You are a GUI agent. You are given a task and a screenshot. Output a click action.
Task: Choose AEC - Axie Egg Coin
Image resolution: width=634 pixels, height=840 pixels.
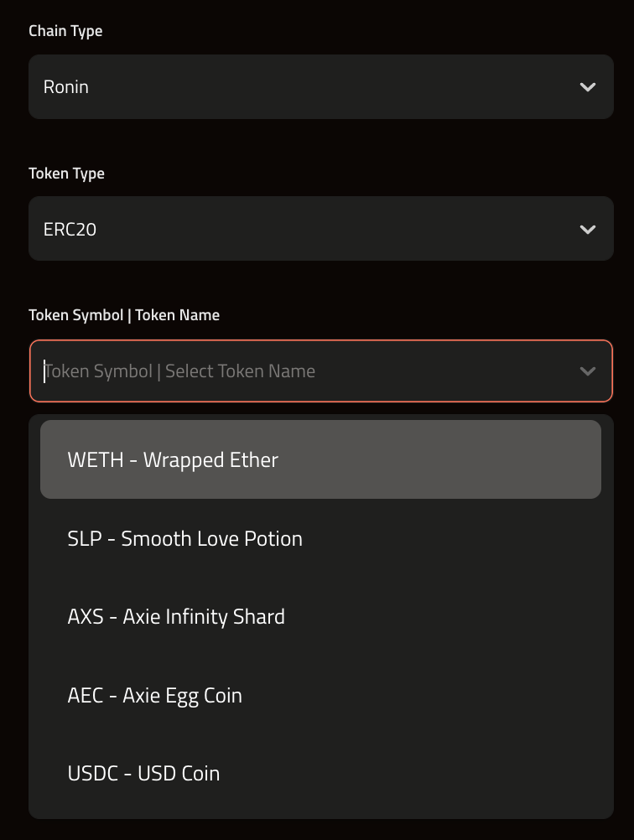click(x=320, y=694)
